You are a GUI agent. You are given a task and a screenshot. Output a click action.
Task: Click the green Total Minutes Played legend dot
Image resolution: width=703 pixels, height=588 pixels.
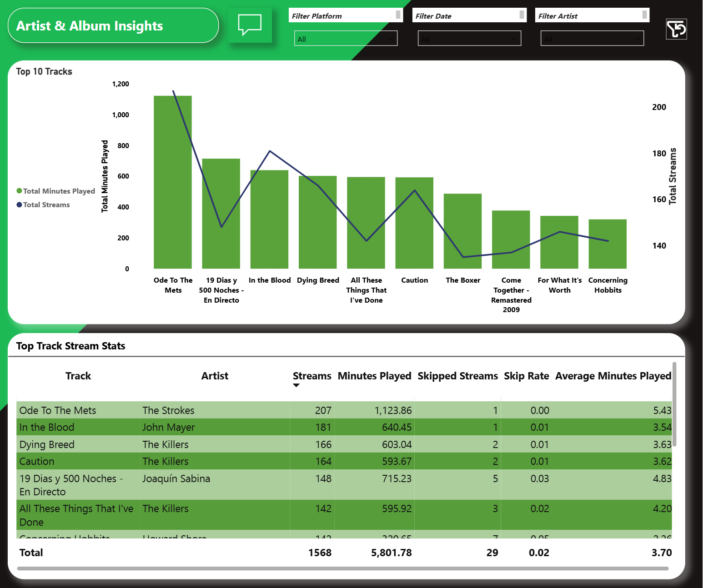(19, 191)
